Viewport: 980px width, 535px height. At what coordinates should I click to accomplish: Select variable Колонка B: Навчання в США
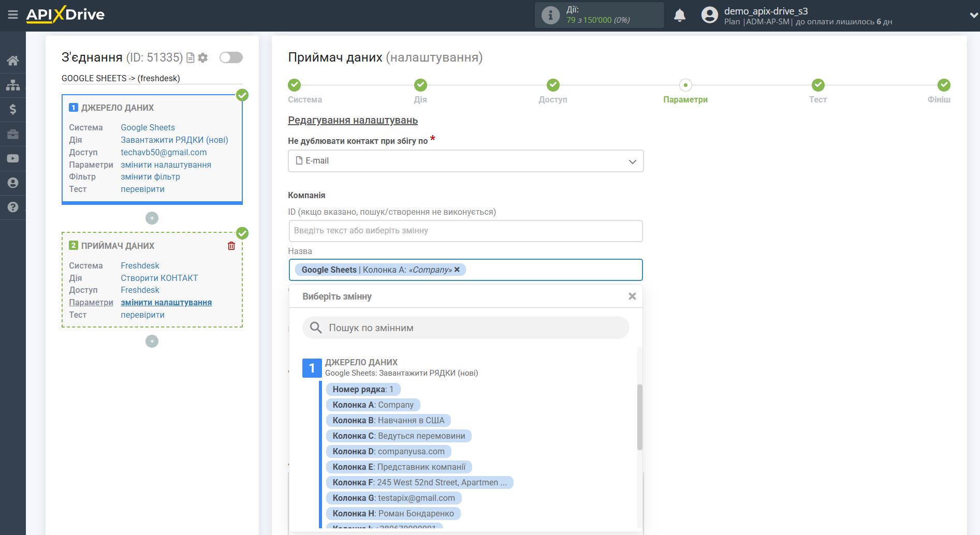388,420
